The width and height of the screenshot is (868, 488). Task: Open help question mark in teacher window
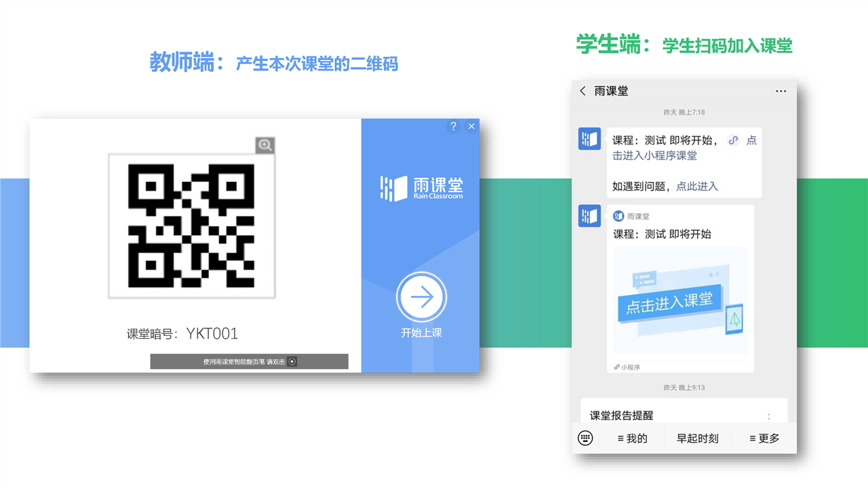pos(454,126)
